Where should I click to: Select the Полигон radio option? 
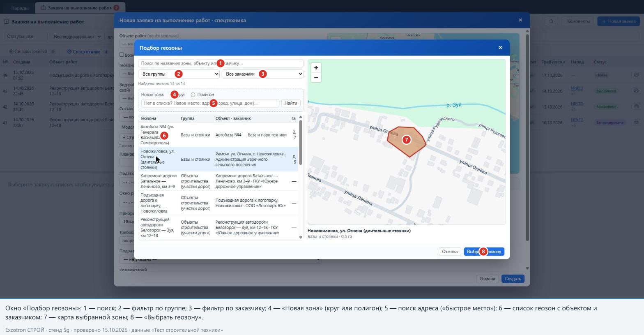coord(193,95)
